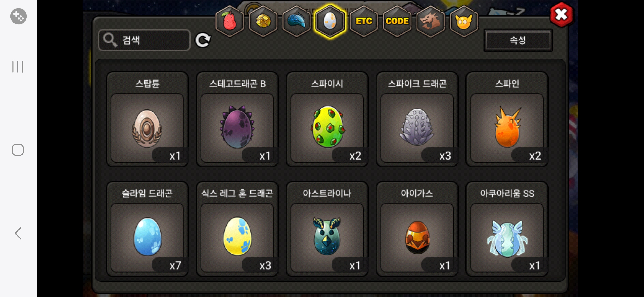The image size is (644, 297).
Task: Click the 속성 attribute filter button
Action: tap(518, 40)
